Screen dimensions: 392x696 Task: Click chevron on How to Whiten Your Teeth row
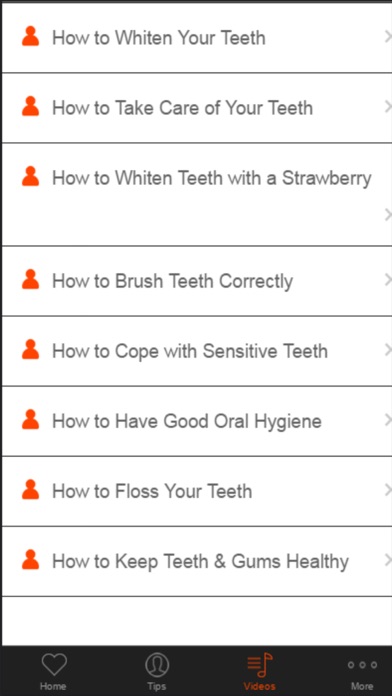click(388, 37)
